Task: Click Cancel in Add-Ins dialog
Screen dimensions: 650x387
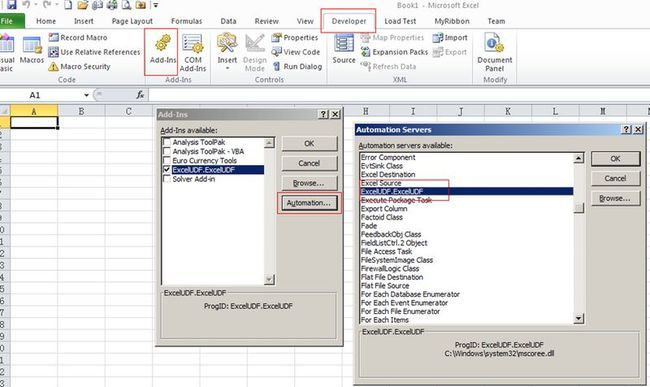Action: click(309, 163)
